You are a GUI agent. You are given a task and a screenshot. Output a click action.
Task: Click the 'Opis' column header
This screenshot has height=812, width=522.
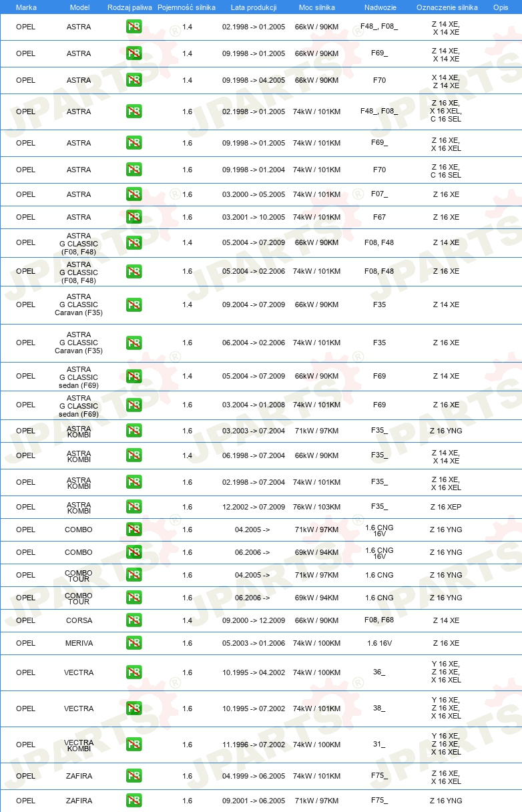coord(501,7)
